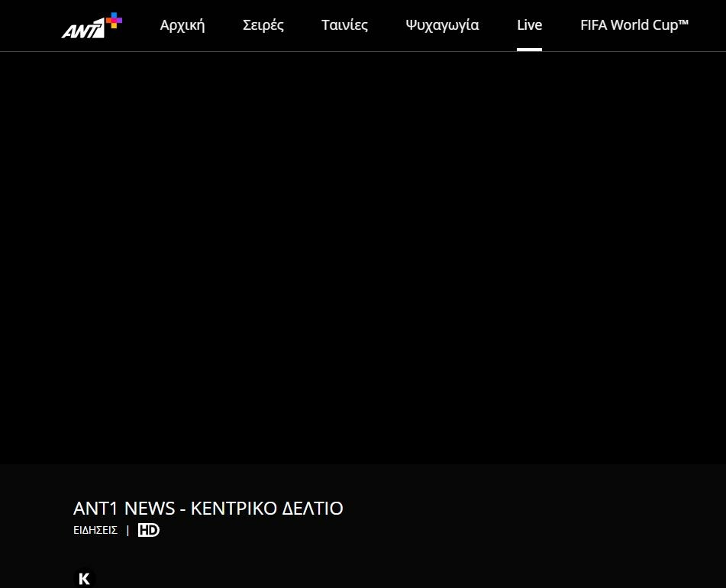Image resolution: width=726 pixels, height=588 pixels.
Task: Open the Ταινίες movies section
Action: click(344, 25)
